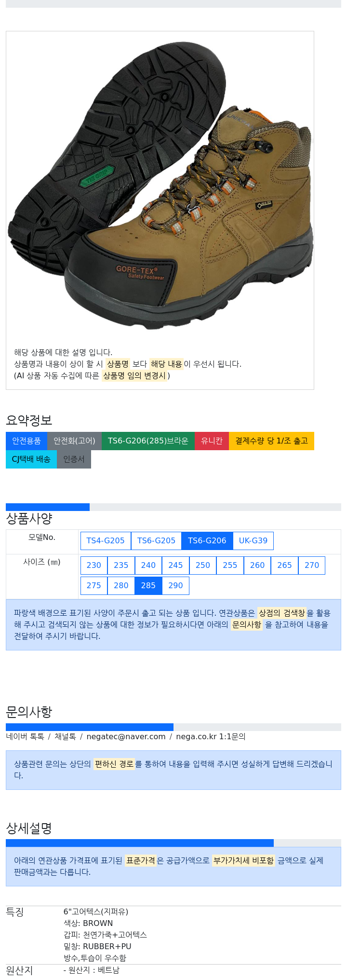Click the 결제수량 당 1/조 출고 yellow tag
This screenshot has height=980, width=347.
click(271, 441)
